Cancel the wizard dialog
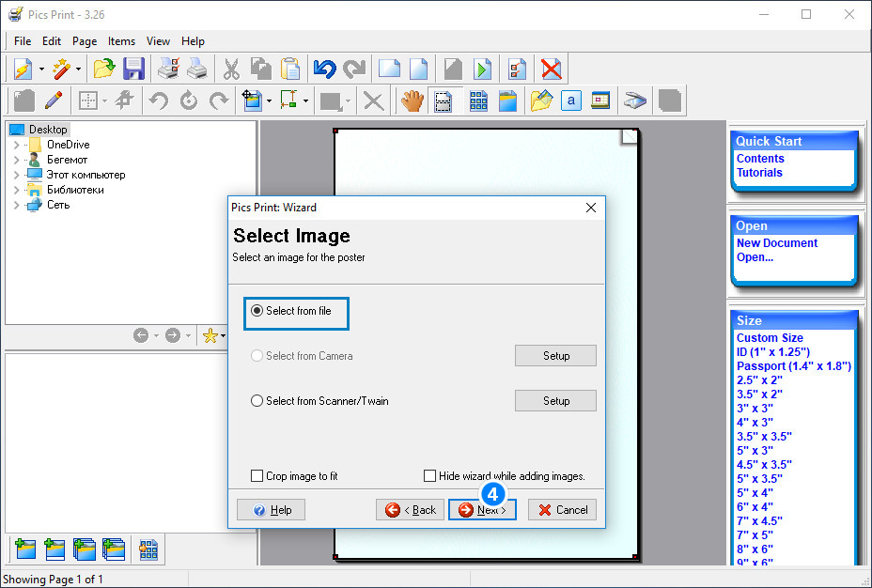872x588 pixels. [562, 510]
